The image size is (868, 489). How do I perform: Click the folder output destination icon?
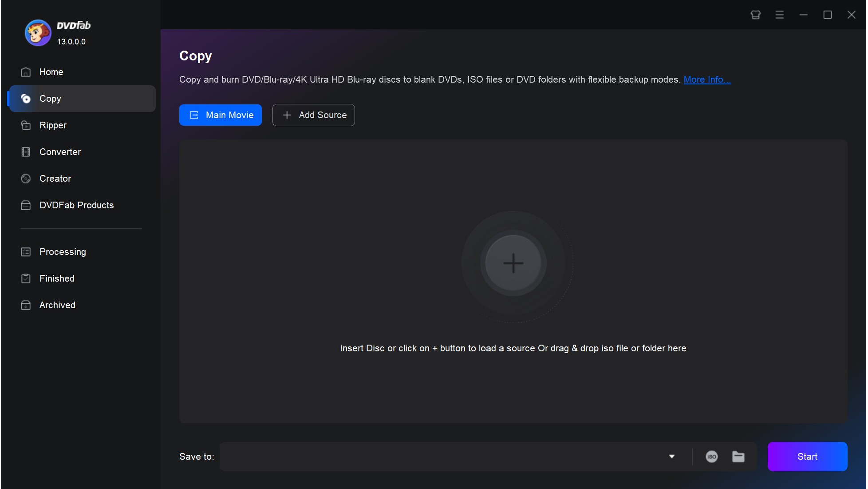click(x=738, y=456)
